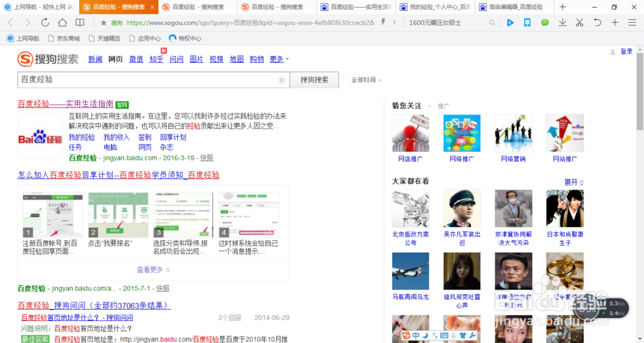Click the undo closed-tab arrow icon
644x343 pixels.
[597, 23]
